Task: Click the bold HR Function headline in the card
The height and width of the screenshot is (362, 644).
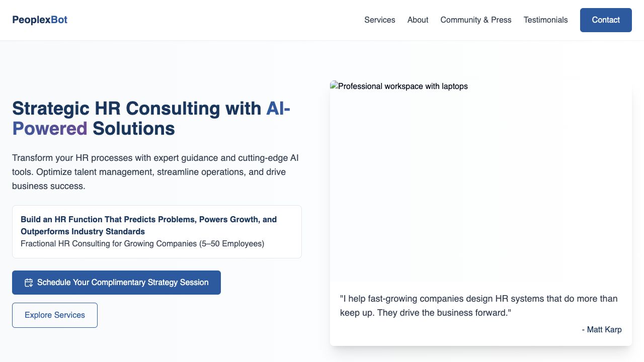Action: click(x=148, y=225)
